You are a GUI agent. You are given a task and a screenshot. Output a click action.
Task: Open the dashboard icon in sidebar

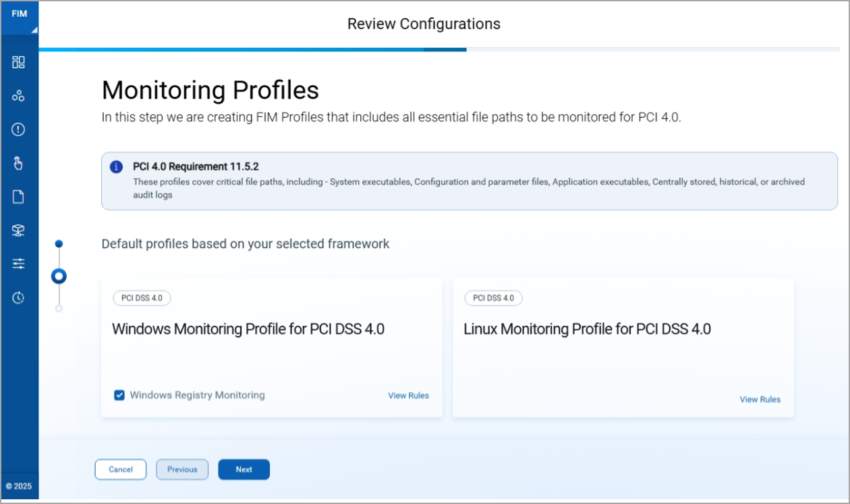point(18,62)
